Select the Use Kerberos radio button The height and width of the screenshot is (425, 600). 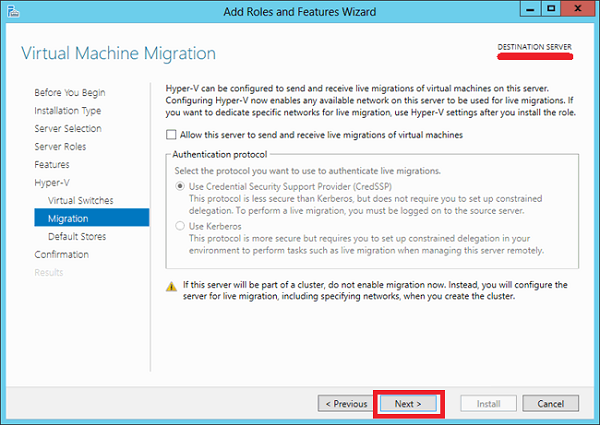[181, 226]
